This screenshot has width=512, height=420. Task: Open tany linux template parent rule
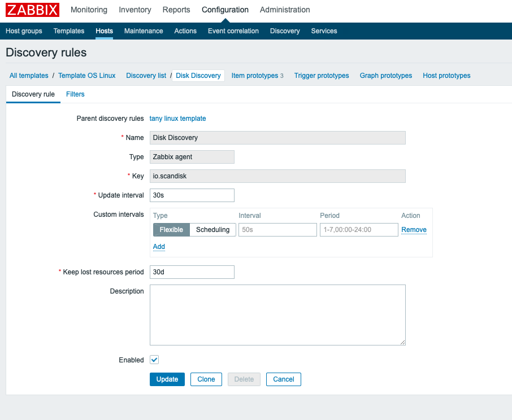tap(177, 119)
